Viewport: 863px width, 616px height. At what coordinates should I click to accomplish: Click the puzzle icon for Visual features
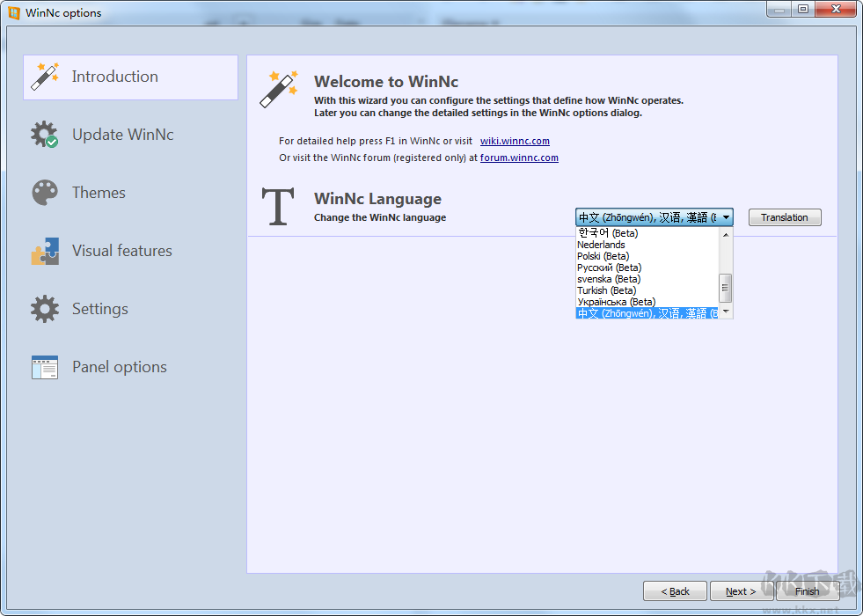click(x=45, y=251)
